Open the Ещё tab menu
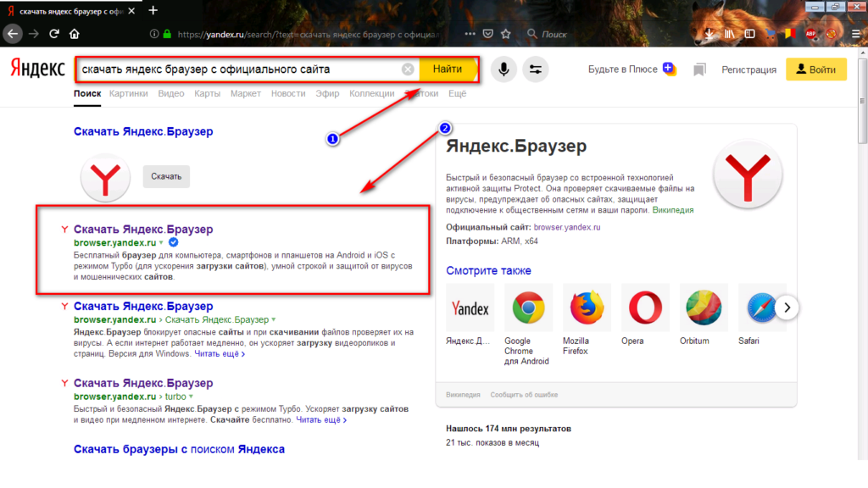868x488 pixels. (457, 93)
